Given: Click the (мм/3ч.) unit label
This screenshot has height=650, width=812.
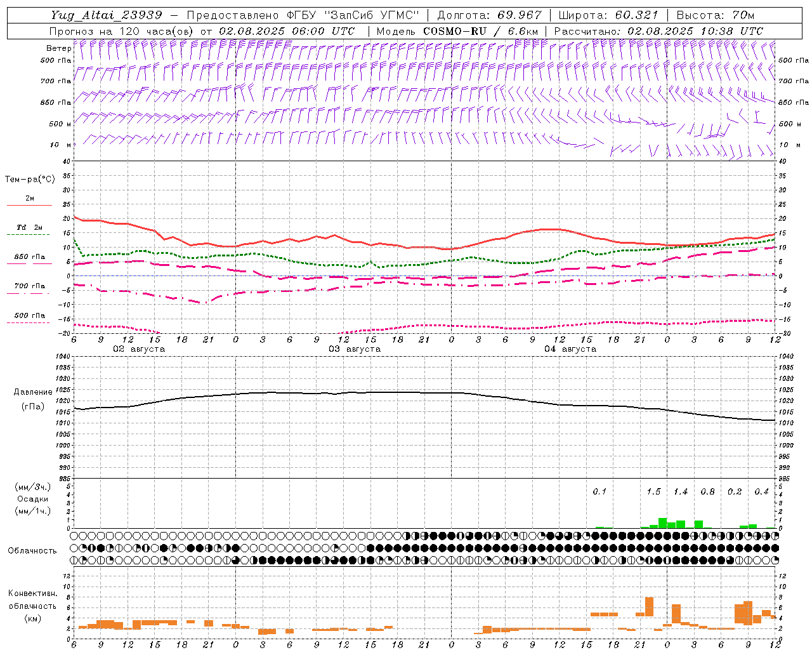Looking at the screenshot, I should click(x=32, y=487).
